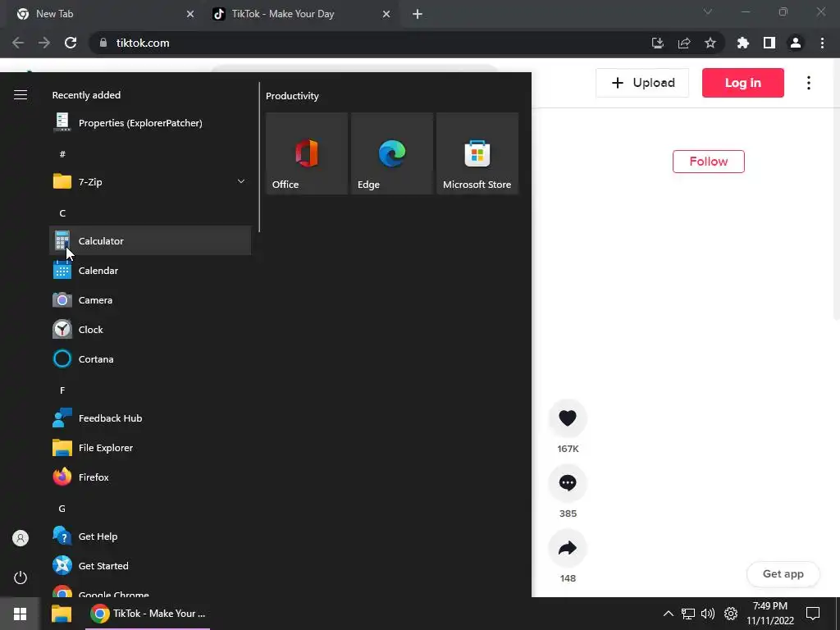This screenshot has width=840, height=630.
Task: Click the TikTok Chrome taskbar button
Action: pyautogui.click(x=148, y=614)
